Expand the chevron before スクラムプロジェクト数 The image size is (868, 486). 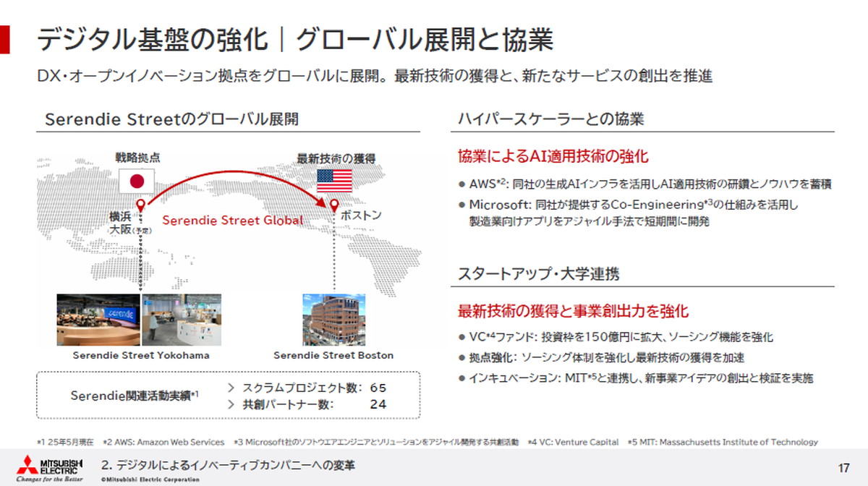[232, 388]
